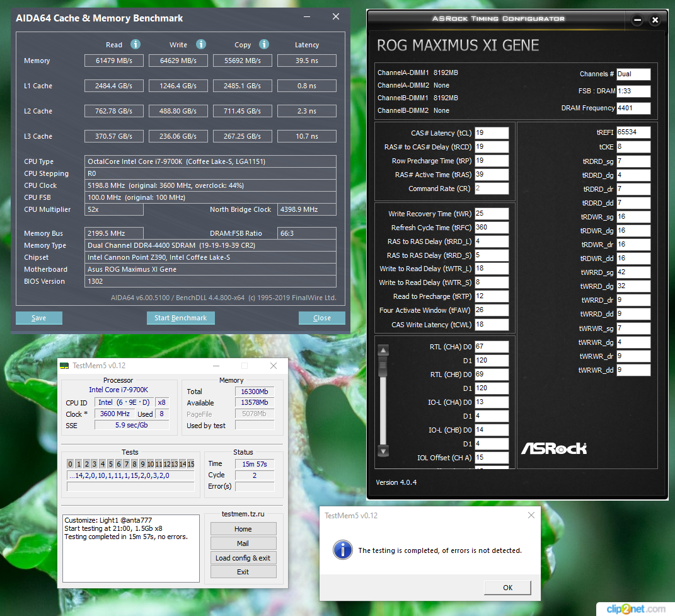Click the Channels # field showing Dual
This screenshot has width=675, height=616.
point(633,74)
